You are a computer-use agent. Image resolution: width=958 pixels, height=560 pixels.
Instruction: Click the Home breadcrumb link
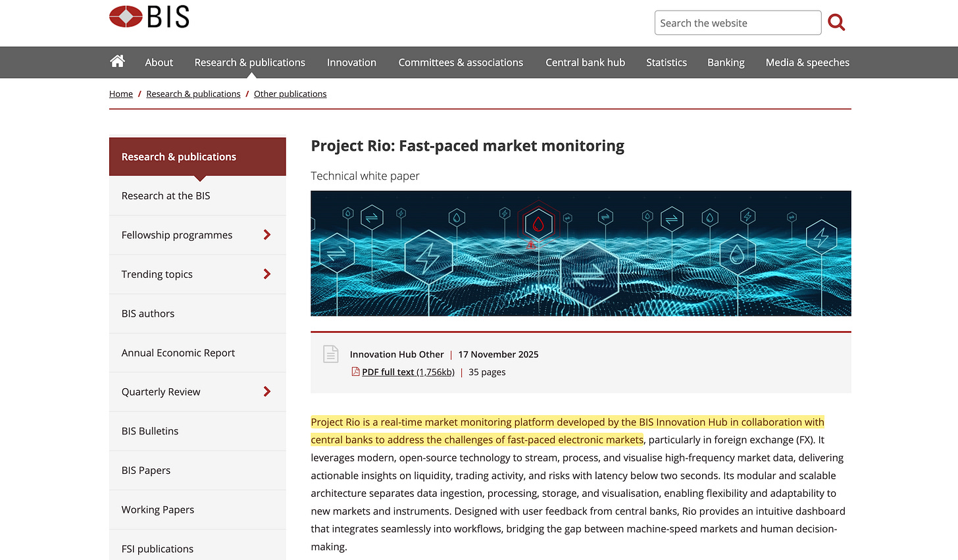(x=121, y=94)
